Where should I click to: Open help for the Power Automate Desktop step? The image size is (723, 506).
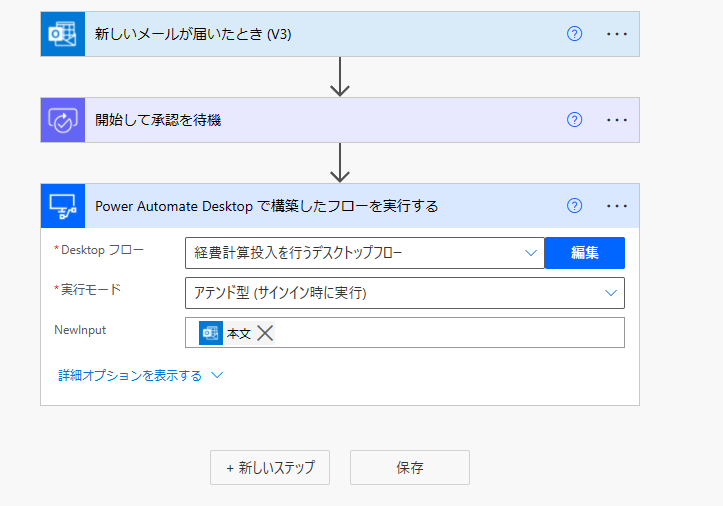[x=574, y=206]
